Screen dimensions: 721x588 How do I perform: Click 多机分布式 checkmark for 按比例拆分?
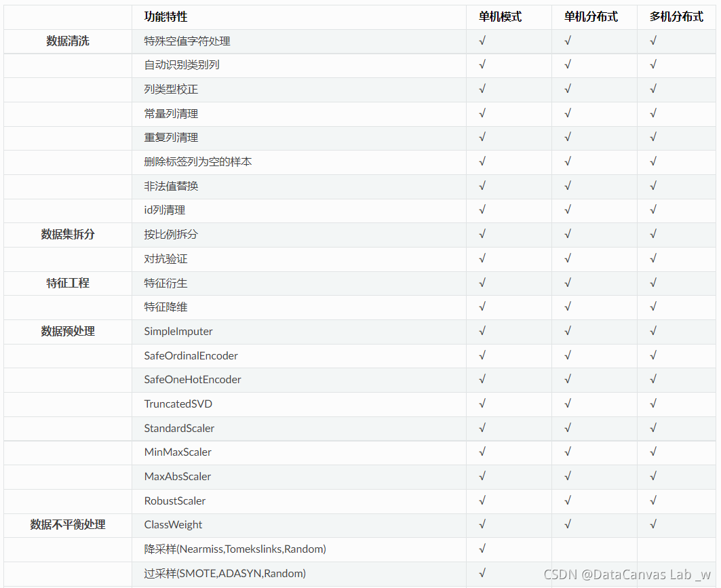653,234
